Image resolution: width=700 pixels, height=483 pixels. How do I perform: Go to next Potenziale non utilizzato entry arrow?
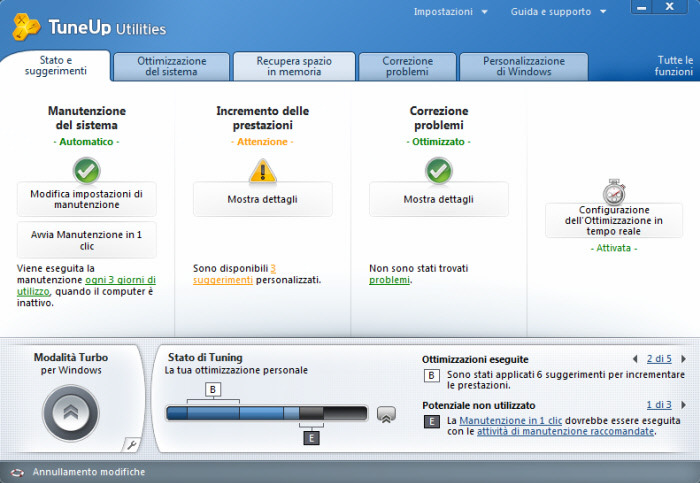683,405
